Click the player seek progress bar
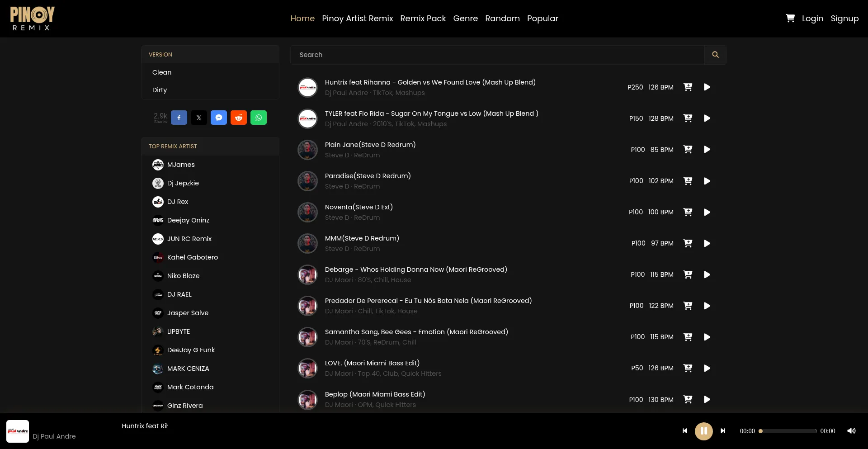868x449 pixels. click(788, 431)
